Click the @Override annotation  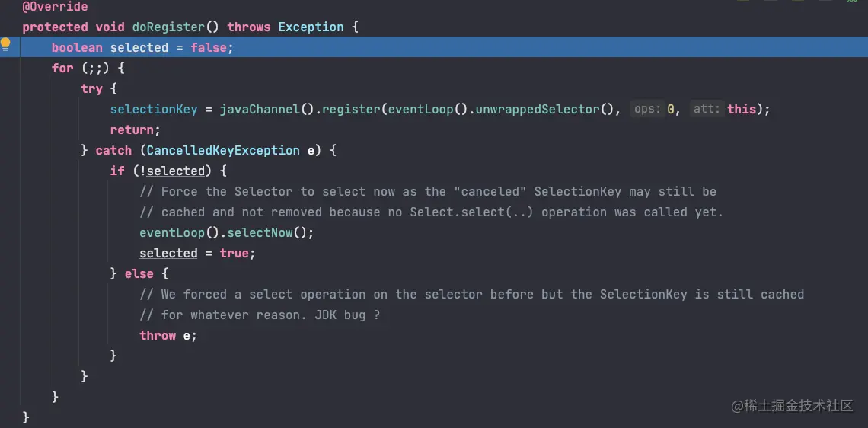(x=55, y=7)
